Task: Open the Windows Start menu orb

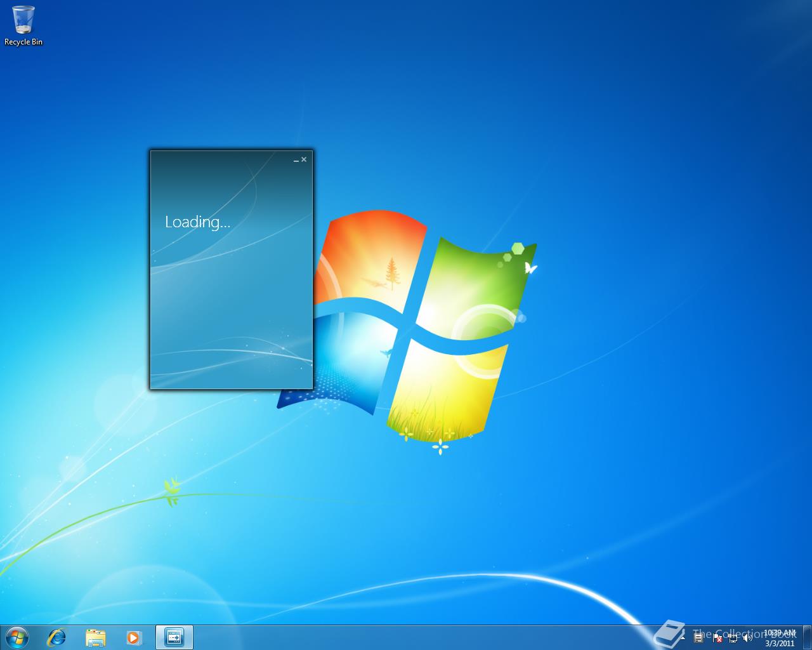Action: click(x=17, y=637)
